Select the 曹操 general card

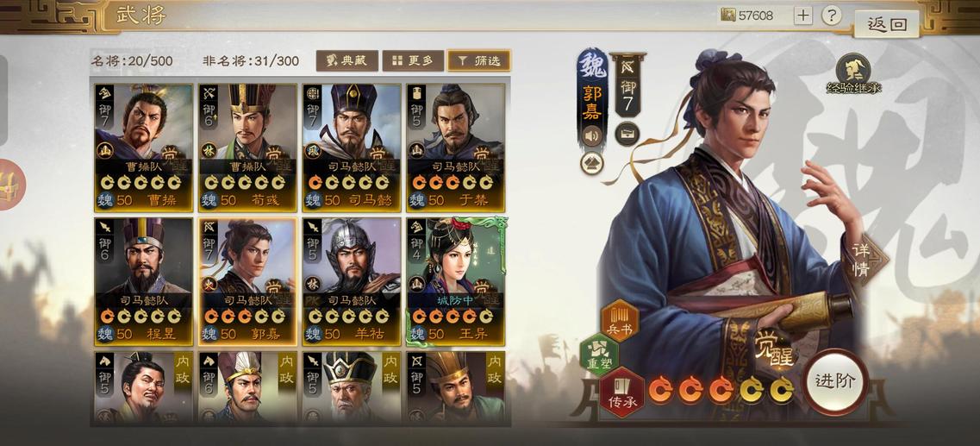point(144,148)
